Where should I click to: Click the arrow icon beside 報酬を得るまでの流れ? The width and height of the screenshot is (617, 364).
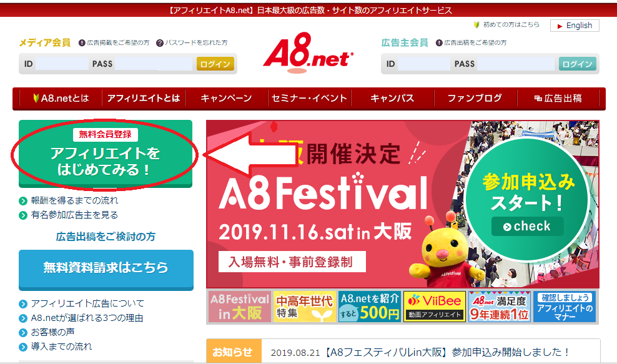[x=23, y=201]
